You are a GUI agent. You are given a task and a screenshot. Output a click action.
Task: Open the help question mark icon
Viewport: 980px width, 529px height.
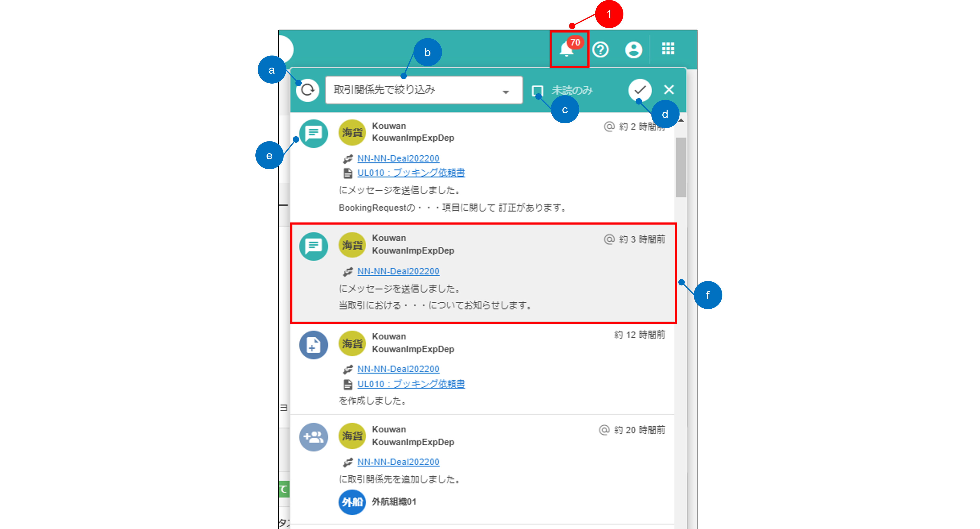click(x=601, y=49)
